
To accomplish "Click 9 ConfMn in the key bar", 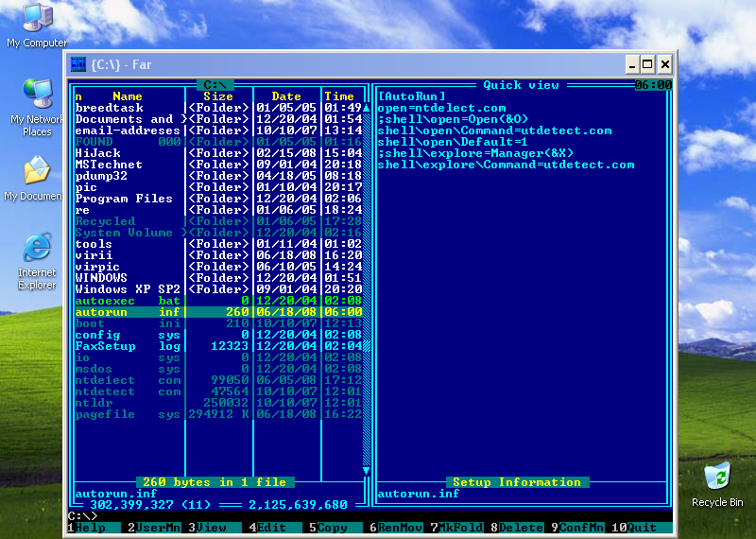I will (x=577, y=528).
